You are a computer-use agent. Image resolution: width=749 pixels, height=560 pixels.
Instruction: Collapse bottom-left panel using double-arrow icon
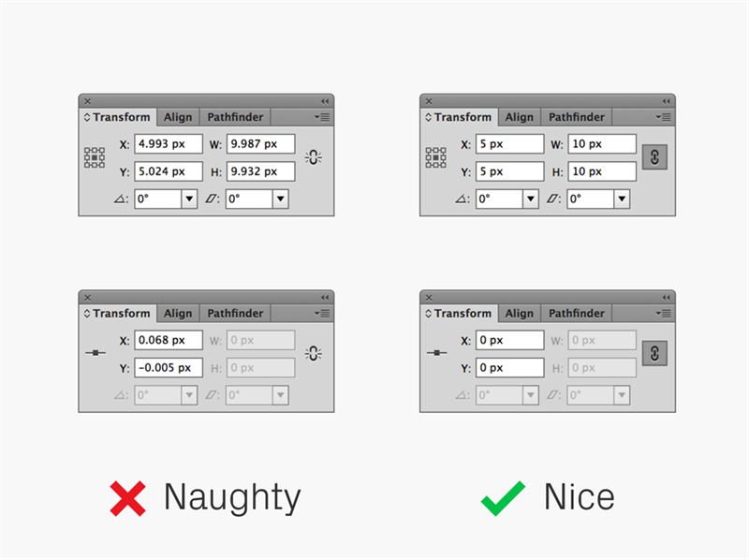(x=325, y=298)
